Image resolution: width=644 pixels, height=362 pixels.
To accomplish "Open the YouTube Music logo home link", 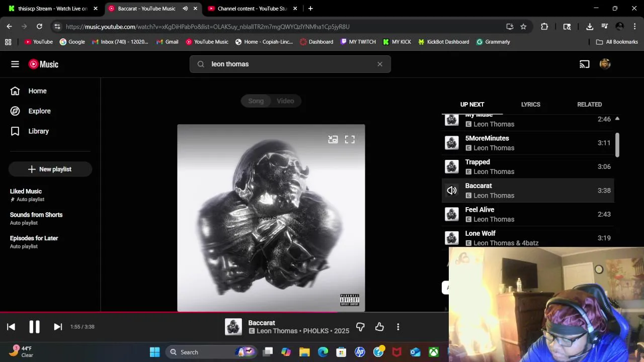I will click(43, 64).
